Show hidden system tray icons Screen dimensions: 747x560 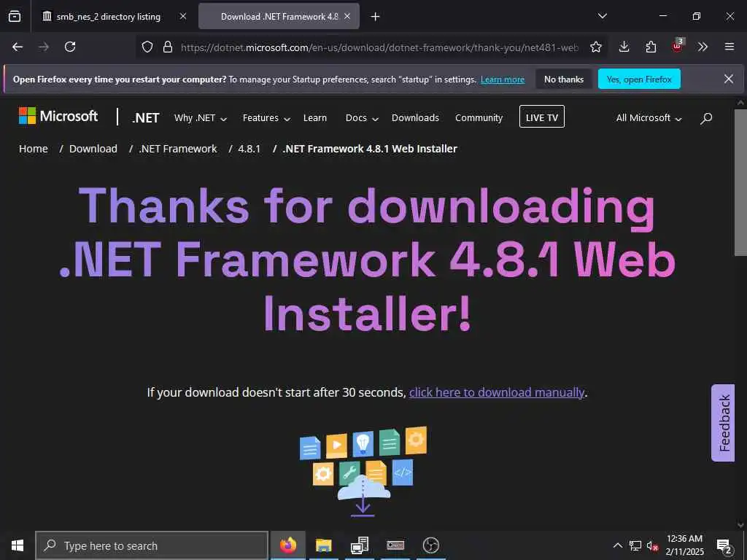pos(617,545)
